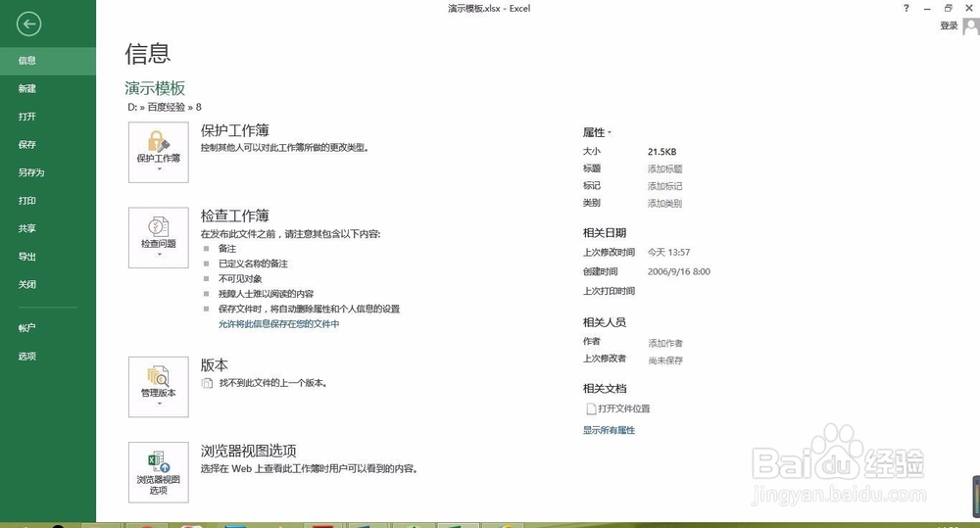The width and height of the screenshot is (980, 528).
Task: Click the 允许将此信息保存在您的文件中 link
Action: coord(278,323)
